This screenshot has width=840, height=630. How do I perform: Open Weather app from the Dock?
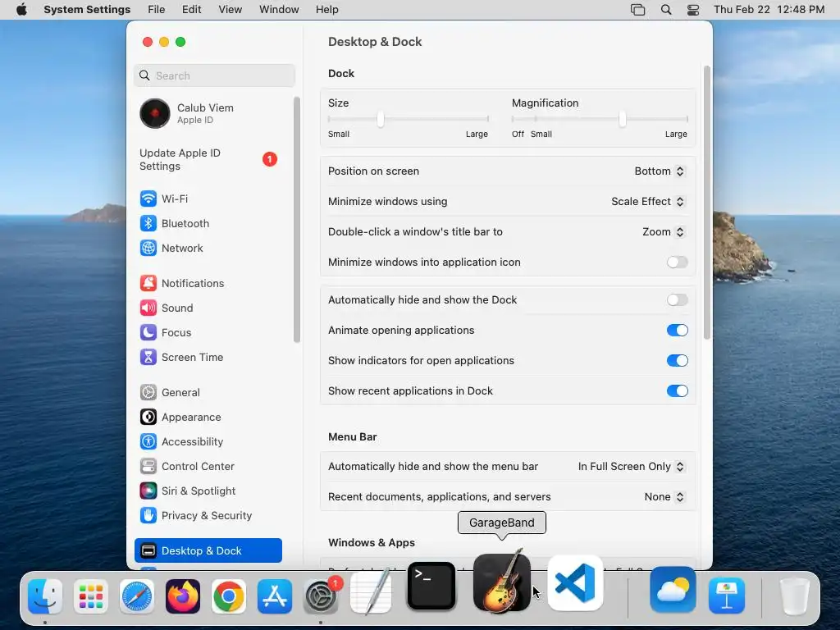pos(673,590)
